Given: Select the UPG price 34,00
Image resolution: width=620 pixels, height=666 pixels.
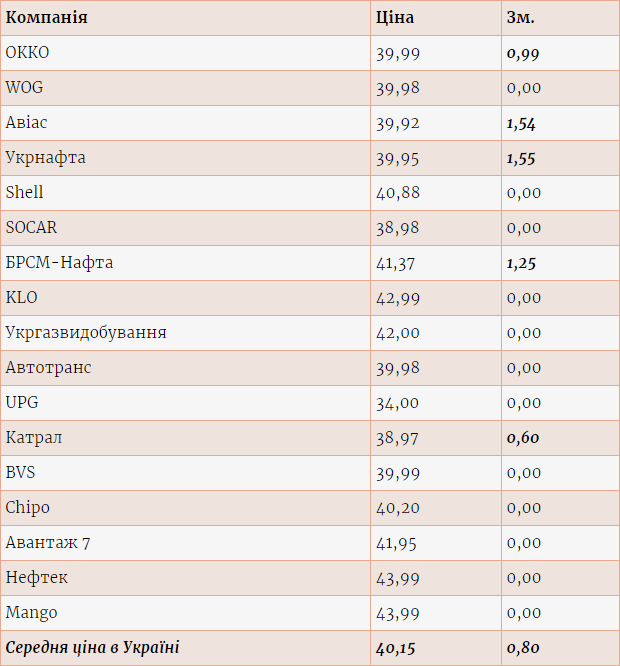Looking at the screenshot, I should point(397,403).
